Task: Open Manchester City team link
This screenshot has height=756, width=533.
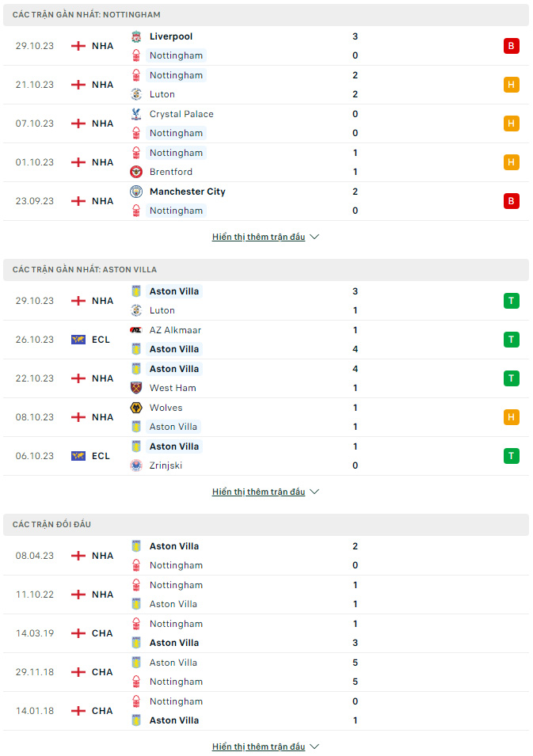Action: tap(187, 192)
